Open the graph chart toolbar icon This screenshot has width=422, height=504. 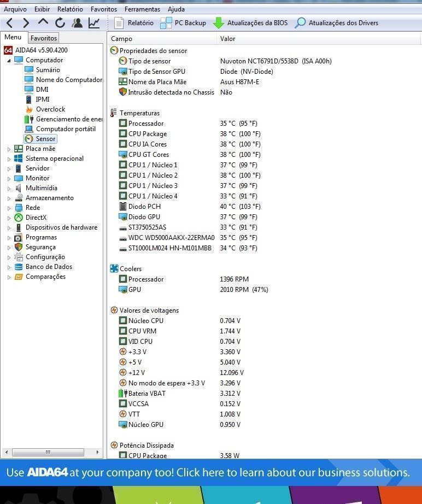pos(94,23)
